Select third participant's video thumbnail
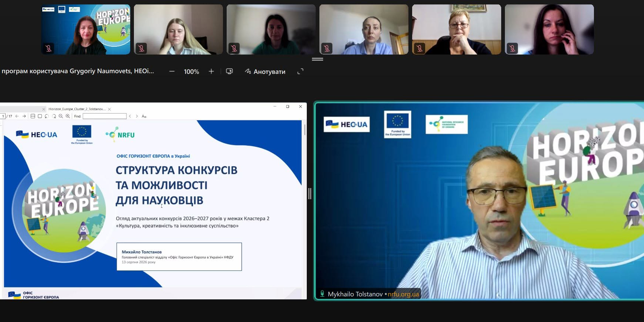Viewport: 644px width, 322px height. tap(271, 29)
